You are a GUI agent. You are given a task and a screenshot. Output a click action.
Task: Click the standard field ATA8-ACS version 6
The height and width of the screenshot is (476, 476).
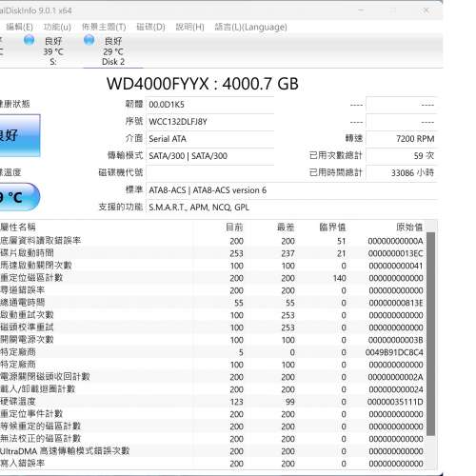(291, 190)
